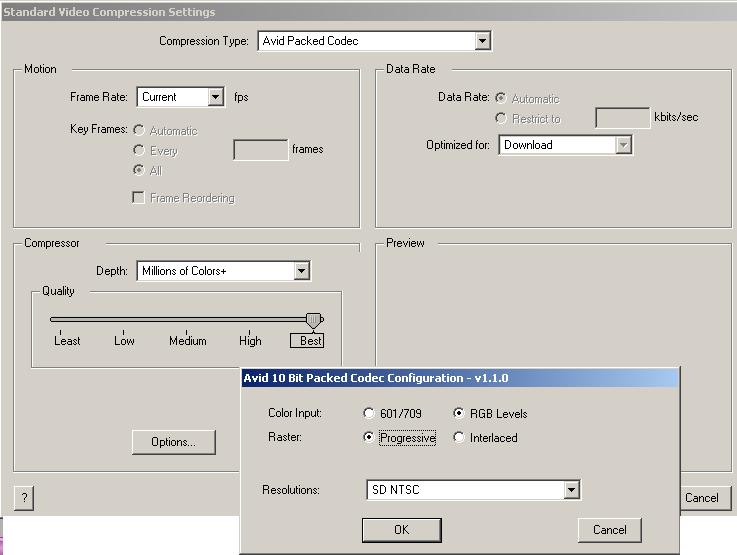737x555 pixels.
Task: Enable the Frame Reordering checkbox
Action: (x=138, y=197)
